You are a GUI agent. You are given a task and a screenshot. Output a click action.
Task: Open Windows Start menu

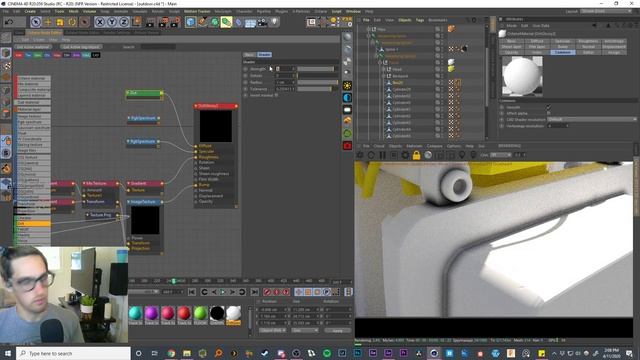(7, 353)
